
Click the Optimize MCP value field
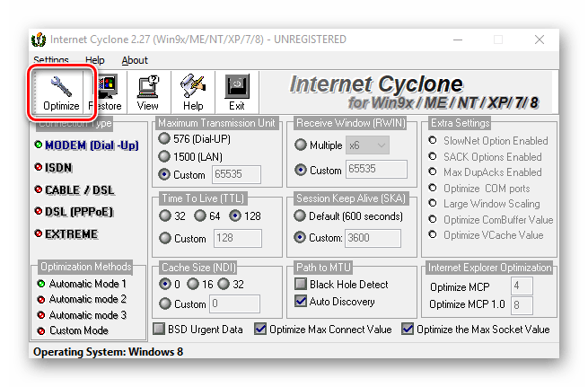coord(522,286)
